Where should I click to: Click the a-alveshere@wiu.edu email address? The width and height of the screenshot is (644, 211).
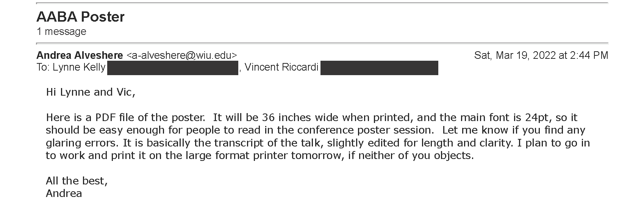181,55
